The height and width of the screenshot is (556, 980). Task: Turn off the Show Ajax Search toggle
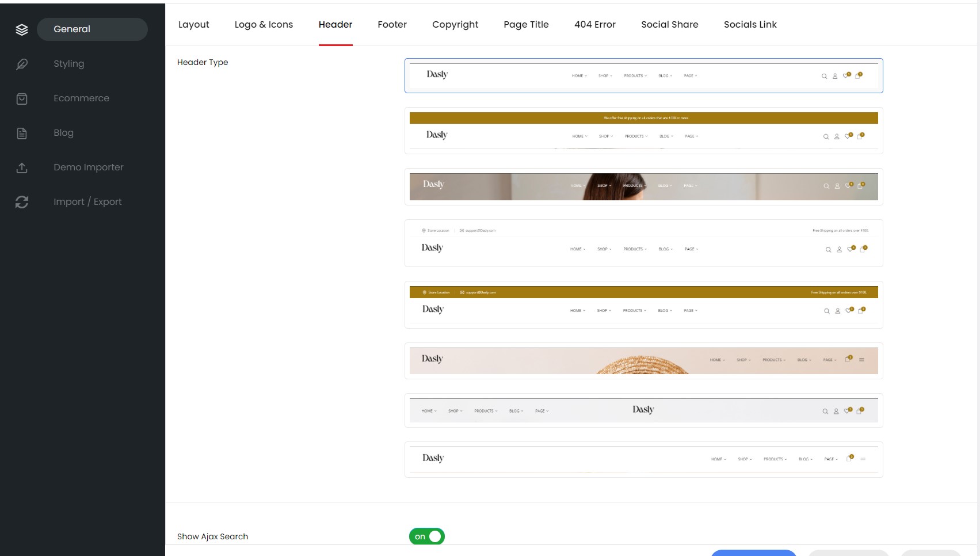pos(427,536)
